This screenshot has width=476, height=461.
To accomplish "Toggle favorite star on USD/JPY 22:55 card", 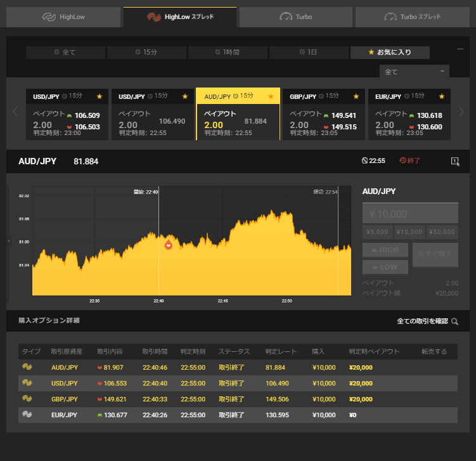I will pos(185,96).
